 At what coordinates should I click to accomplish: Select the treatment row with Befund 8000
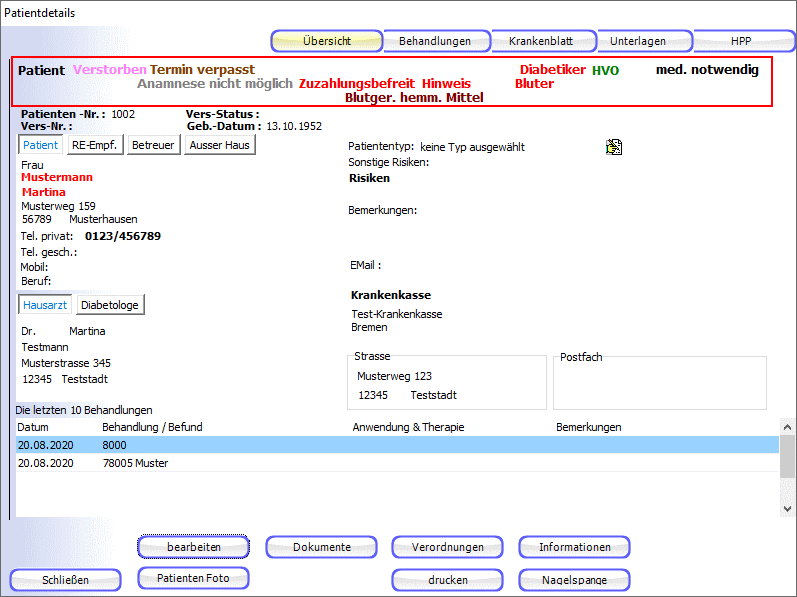pyautogui.click(x=397, y=445)
